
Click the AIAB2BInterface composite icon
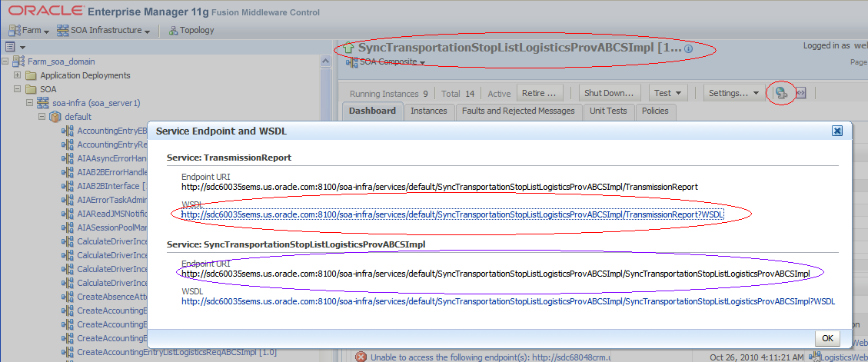click(68, 186)
